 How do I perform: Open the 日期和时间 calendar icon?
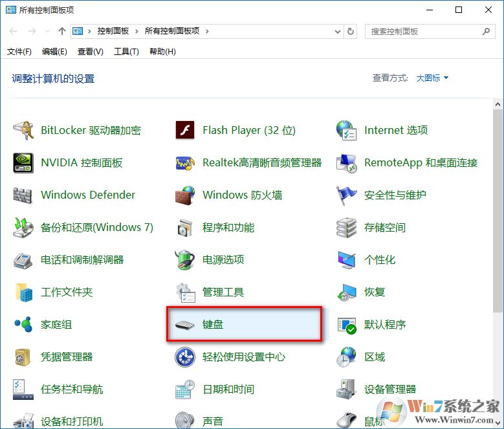click(185, 390)
